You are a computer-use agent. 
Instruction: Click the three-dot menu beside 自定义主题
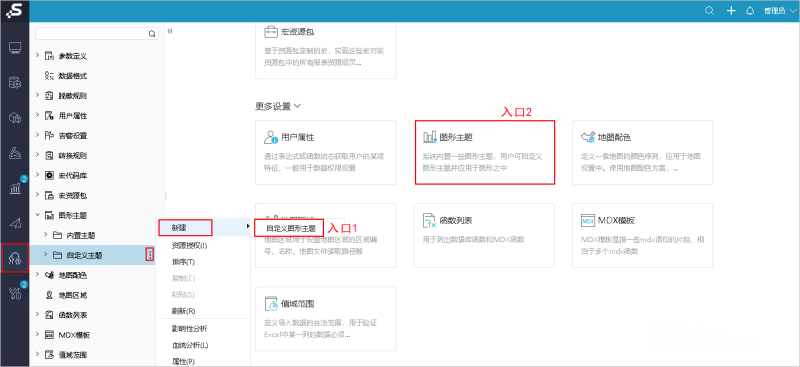pos(149,254)
